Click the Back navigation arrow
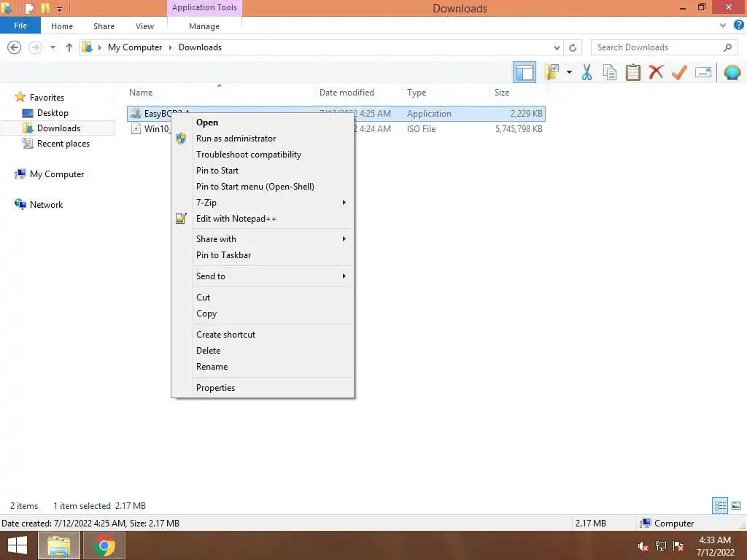 coord(15,47)
